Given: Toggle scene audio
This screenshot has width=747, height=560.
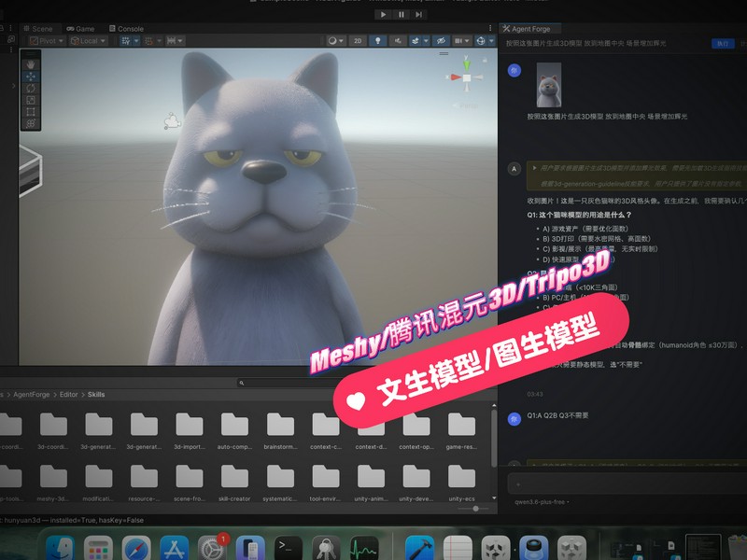Looking at the screenshot, I should (398, 41).
